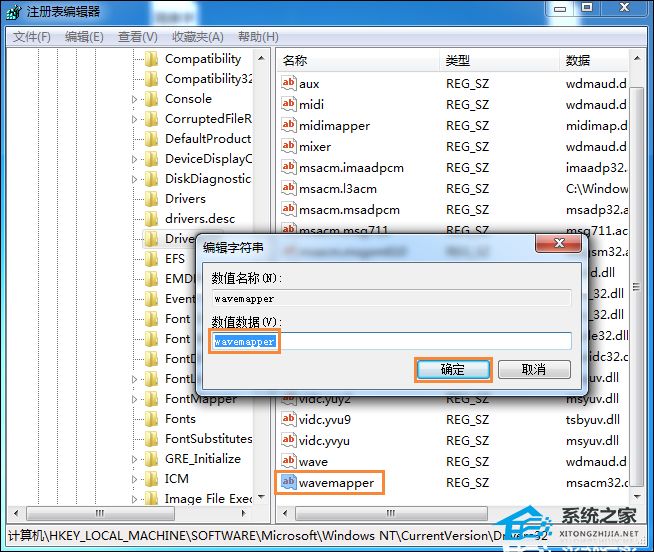654x552 pixels.
Task: Click the Compatibility32 folder icon
Action: coord(151,79)
